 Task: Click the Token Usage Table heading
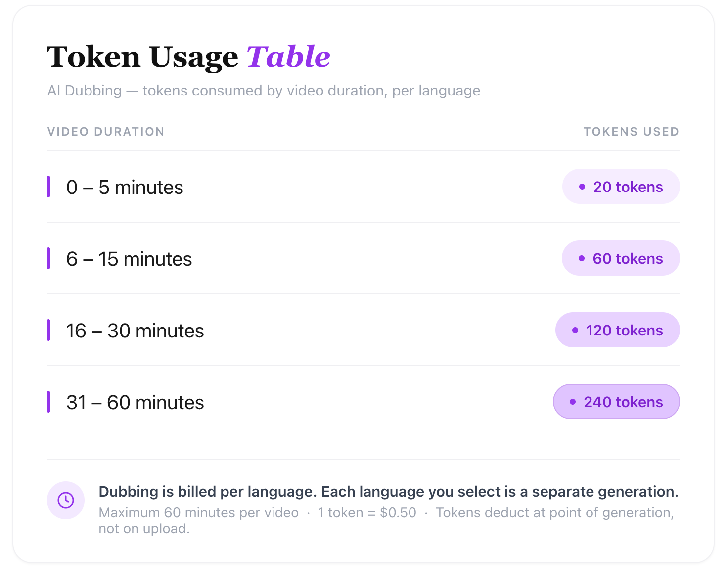(188, 57)
